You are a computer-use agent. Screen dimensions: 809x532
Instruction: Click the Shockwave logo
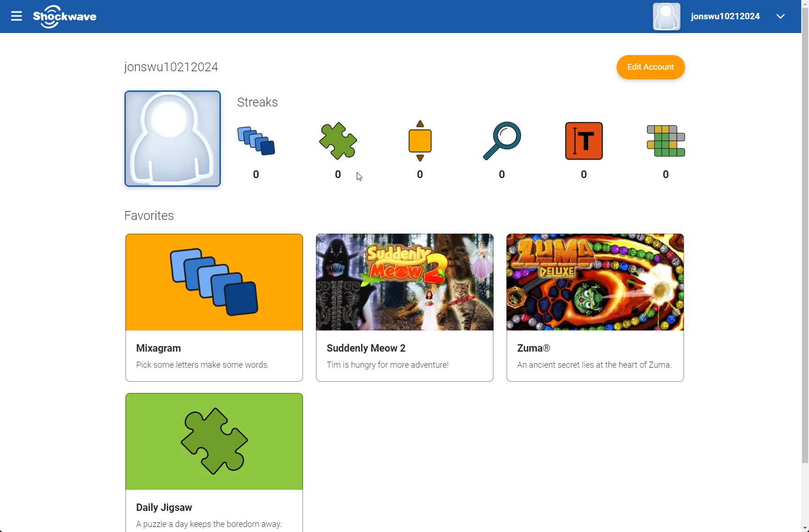pos(65,17)
